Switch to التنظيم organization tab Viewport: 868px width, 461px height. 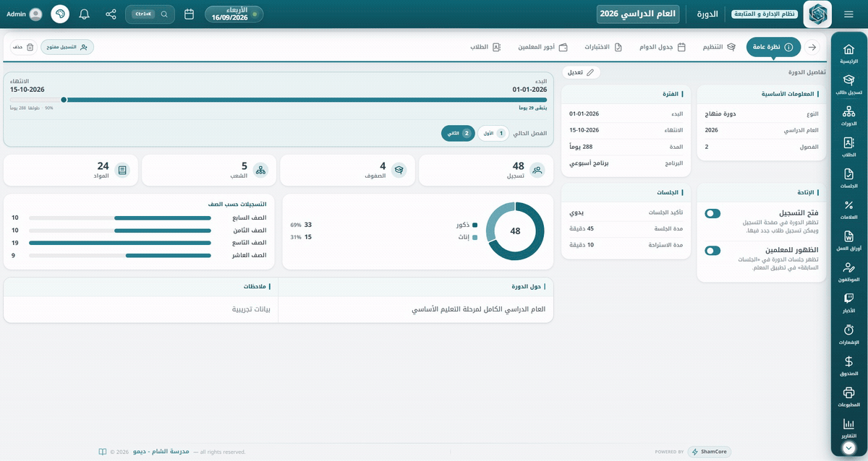719,47
